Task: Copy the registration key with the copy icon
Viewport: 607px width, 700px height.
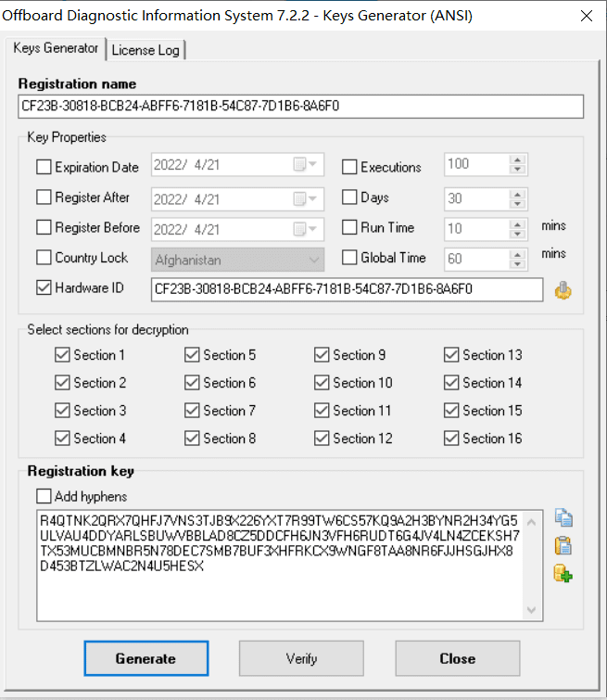Action: click(563, 519)
